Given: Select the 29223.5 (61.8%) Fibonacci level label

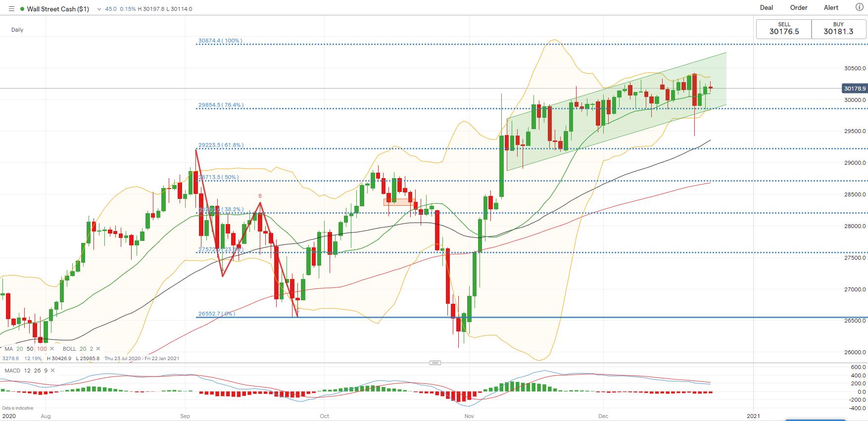Looking at the screenshot, I should click(x=221, y=145).
